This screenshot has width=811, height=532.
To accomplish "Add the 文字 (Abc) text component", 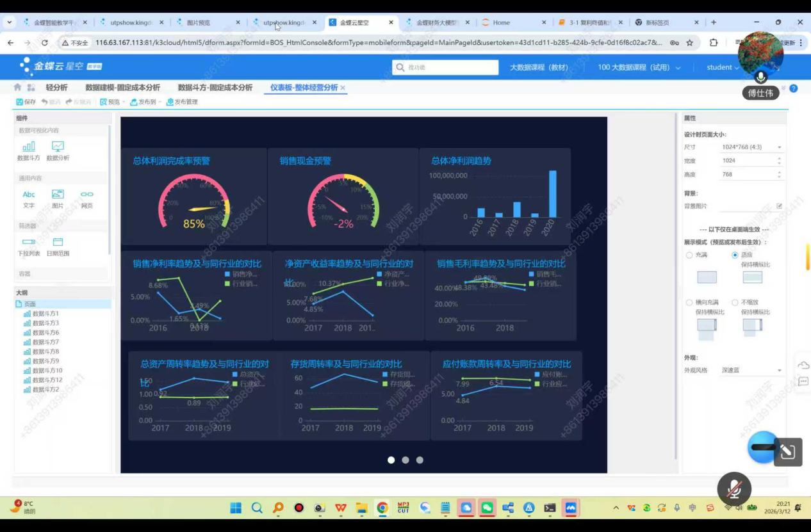I will pyautogui.click(x=29, y=195).
